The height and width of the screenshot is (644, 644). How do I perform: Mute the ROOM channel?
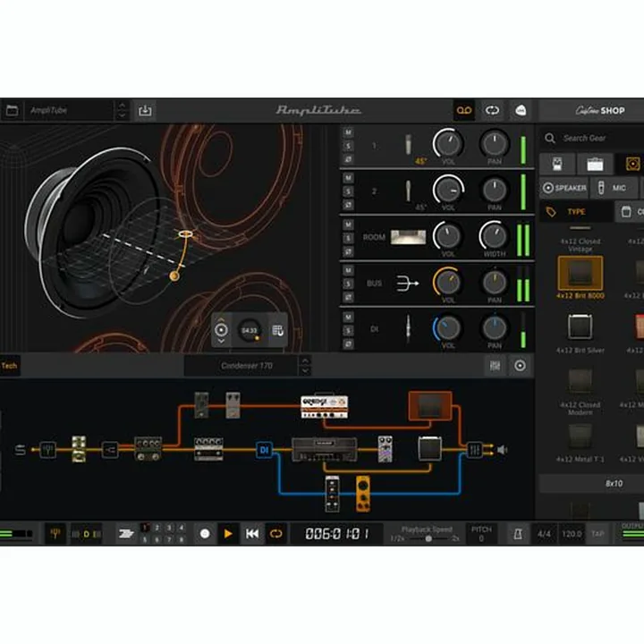click(x=348, y=225)
